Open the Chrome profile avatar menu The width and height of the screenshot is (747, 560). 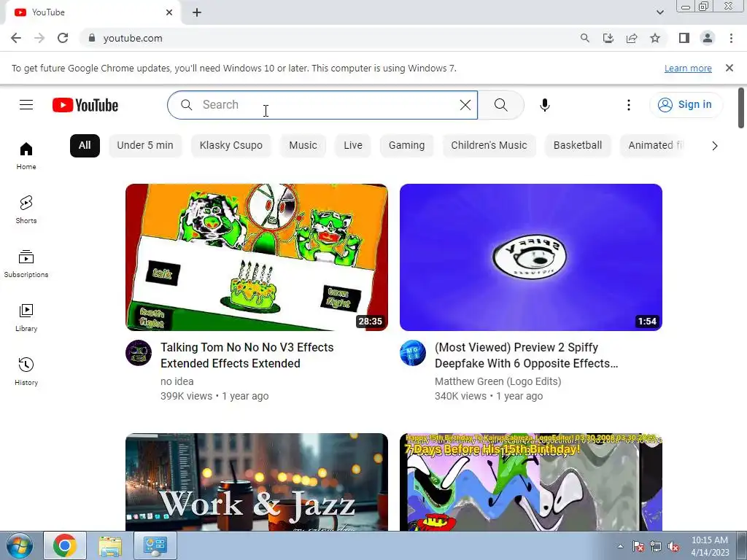coord(708,38)
